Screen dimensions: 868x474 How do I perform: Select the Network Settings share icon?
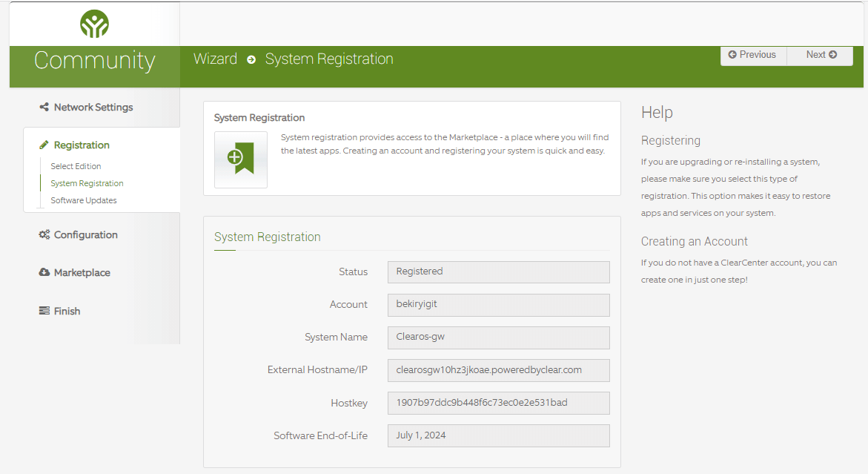[44, 107]
